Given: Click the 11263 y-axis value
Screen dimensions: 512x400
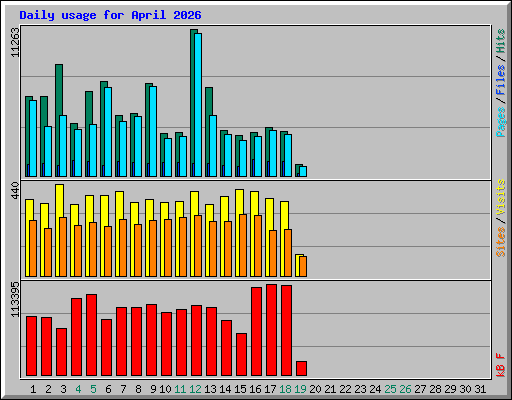Looking at the screenshot, I should tap(15, 42).
